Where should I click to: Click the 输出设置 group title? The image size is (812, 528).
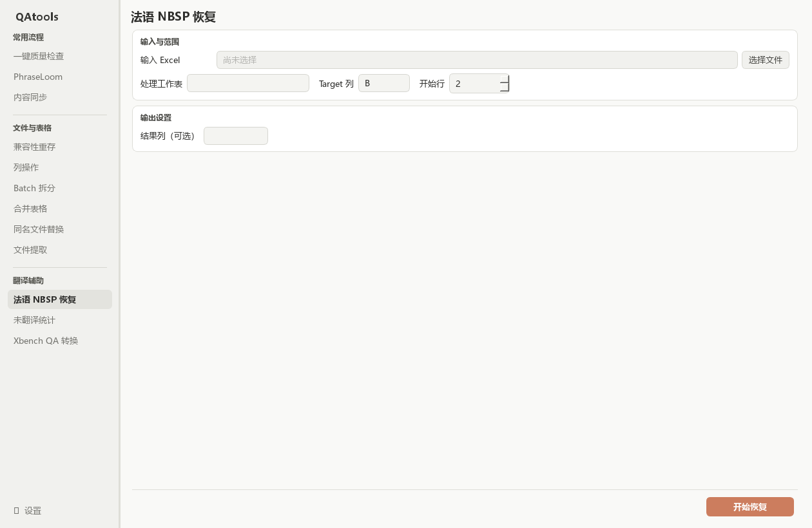(156, 118)
